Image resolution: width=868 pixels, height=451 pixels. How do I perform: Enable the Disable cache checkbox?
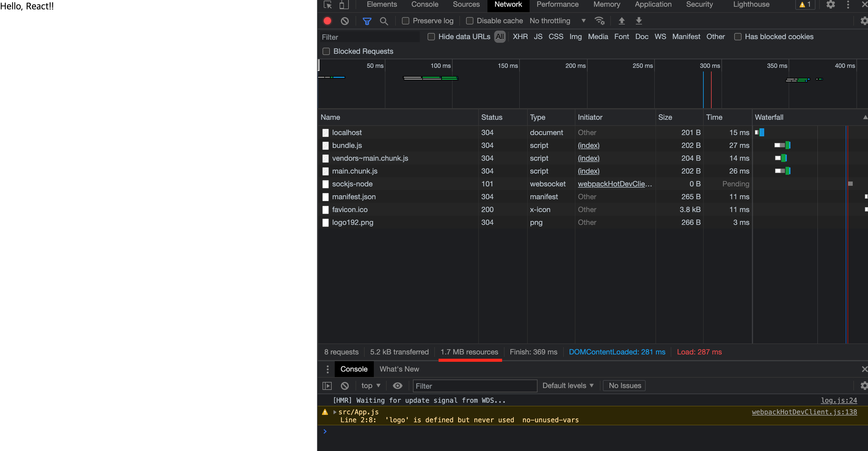470,21
